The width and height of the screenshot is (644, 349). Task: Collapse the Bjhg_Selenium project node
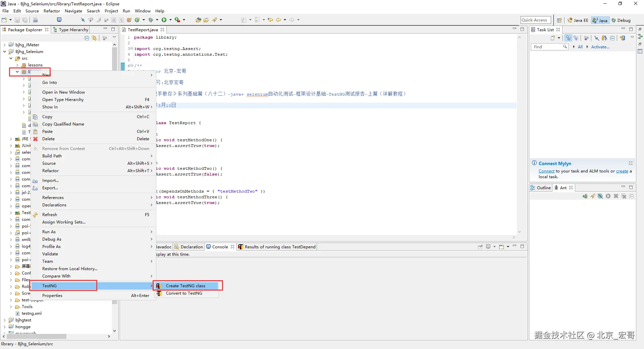pos(4,52)
